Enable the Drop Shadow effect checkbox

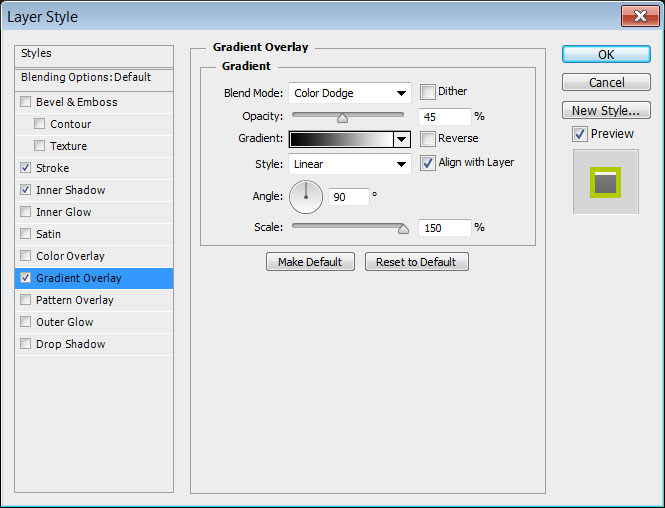(25, 344)
